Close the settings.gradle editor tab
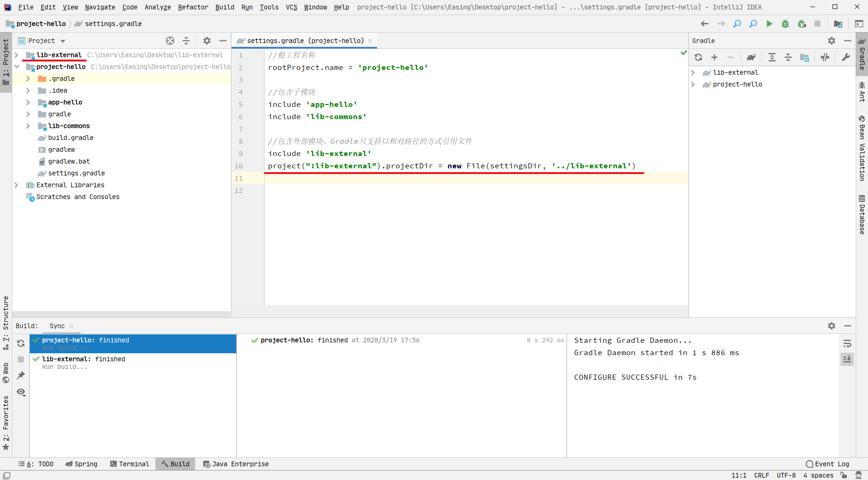This screenshot has width=868, height=480. (370, 41)
